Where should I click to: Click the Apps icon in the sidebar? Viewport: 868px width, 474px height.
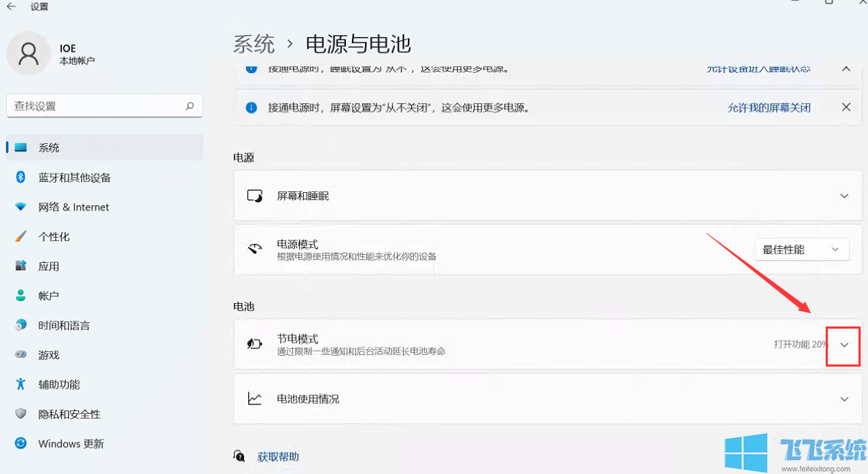[x=22, y=266]
